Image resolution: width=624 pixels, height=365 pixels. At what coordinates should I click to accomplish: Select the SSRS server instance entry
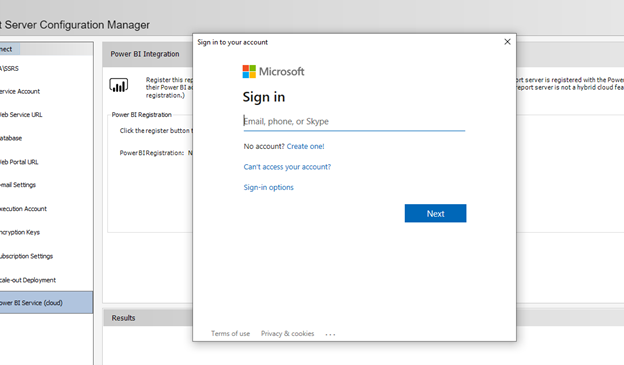pos(10,68)
